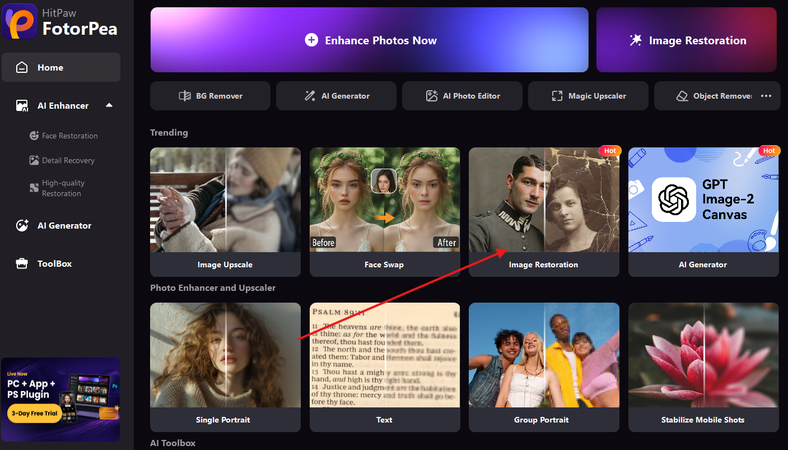Click the Home house icon in sidebar
The height and width of the screenshot is (450, 788).
tap(22, 67)
